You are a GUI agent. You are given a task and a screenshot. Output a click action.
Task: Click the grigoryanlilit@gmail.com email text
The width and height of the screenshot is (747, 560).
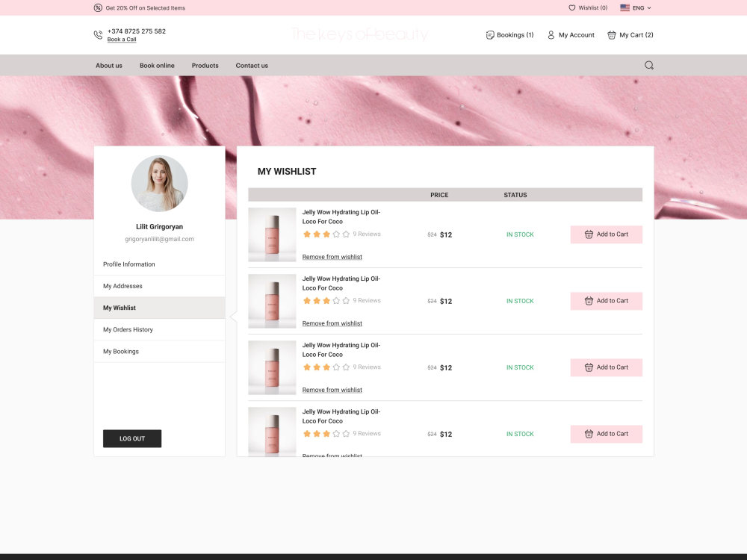pos(159,239)
